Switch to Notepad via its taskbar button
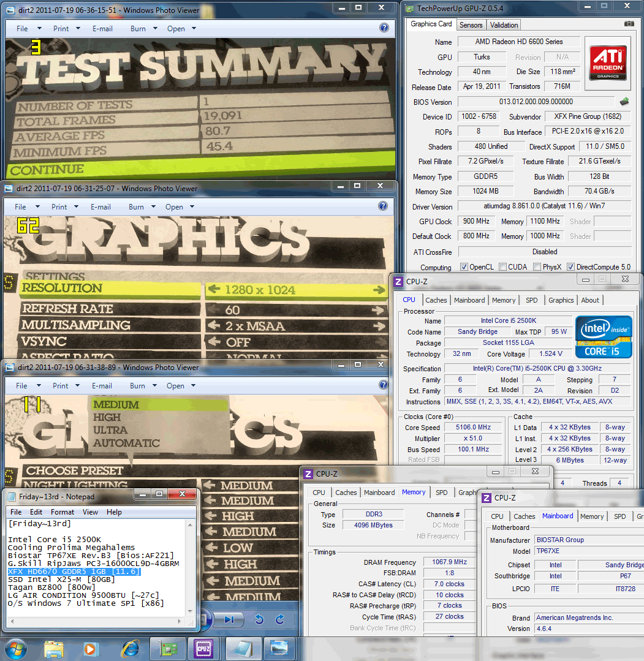Screen dimensions: 644x661 243,649
